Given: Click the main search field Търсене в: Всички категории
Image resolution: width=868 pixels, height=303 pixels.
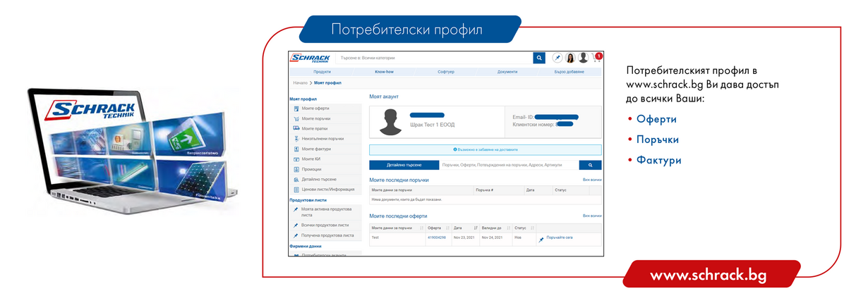Looking at the screenshot, I should point(434,58).
